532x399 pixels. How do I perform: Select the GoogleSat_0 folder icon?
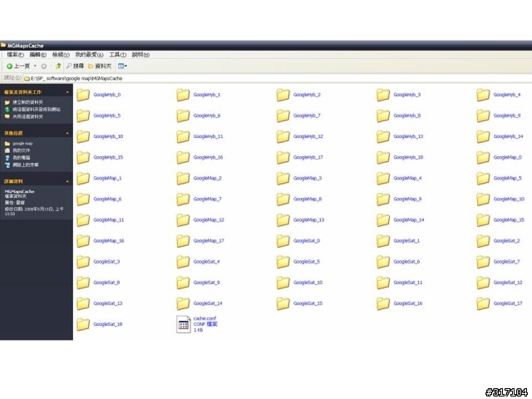click(283, 241)
